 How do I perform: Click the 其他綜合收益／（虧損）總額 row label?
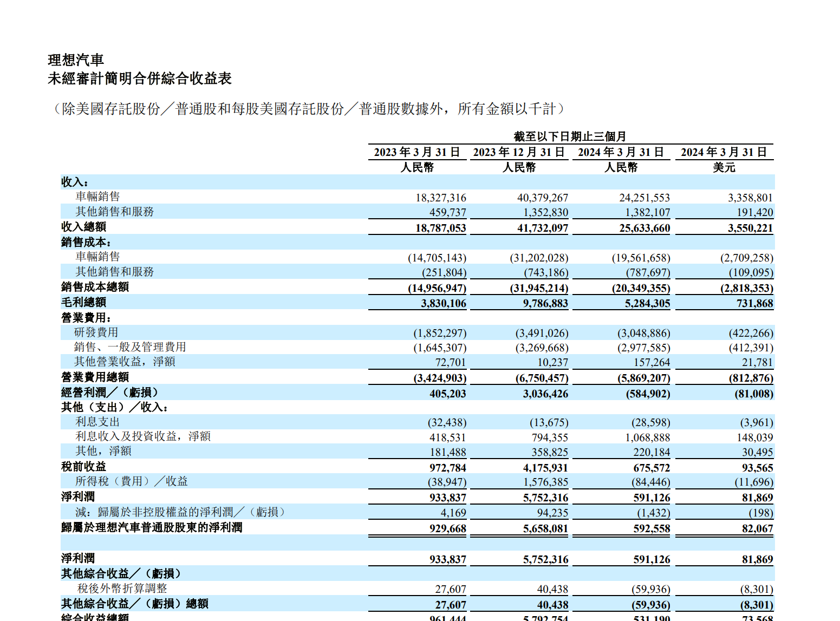135,604
